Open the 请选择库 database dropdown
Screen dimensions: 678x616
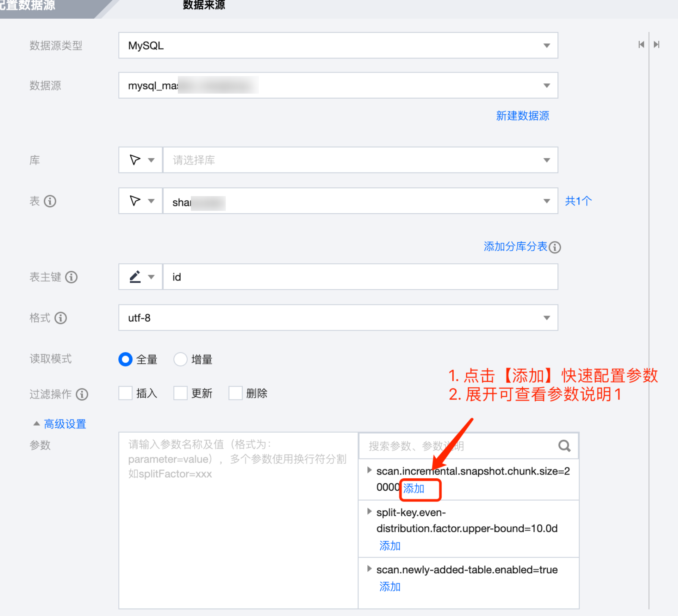[360, 160]
